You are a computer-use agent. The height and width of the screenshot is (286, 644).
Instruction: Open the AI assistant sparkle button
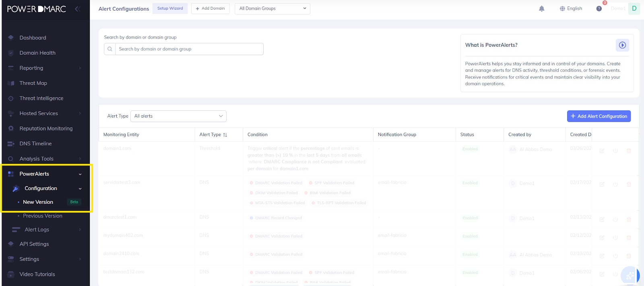[630, 276]
